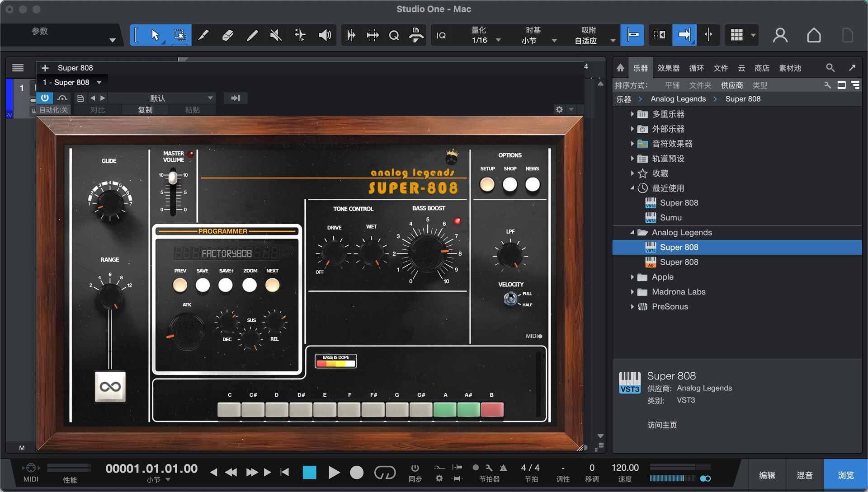The height and width of the screenshot is (492, 868).
Task: Click the browser search magnifier icon
Action: (830, 68)
